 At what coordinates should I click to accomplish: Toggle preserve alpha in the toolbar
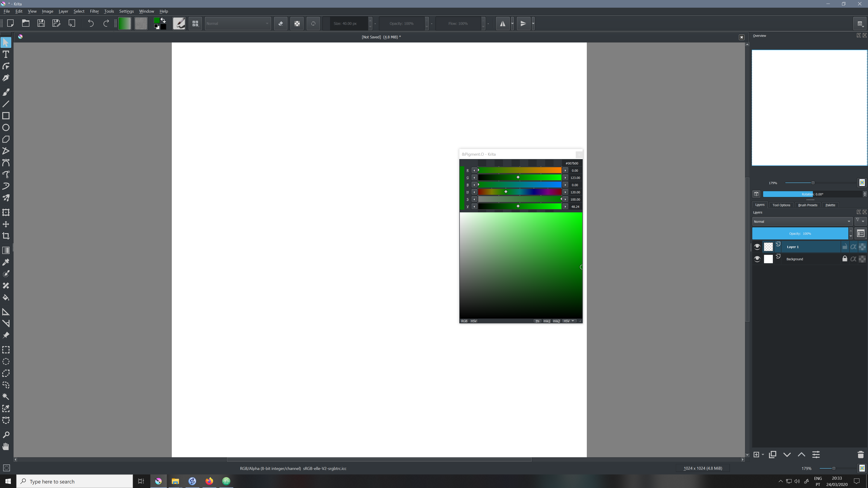[x=297, y=23]
